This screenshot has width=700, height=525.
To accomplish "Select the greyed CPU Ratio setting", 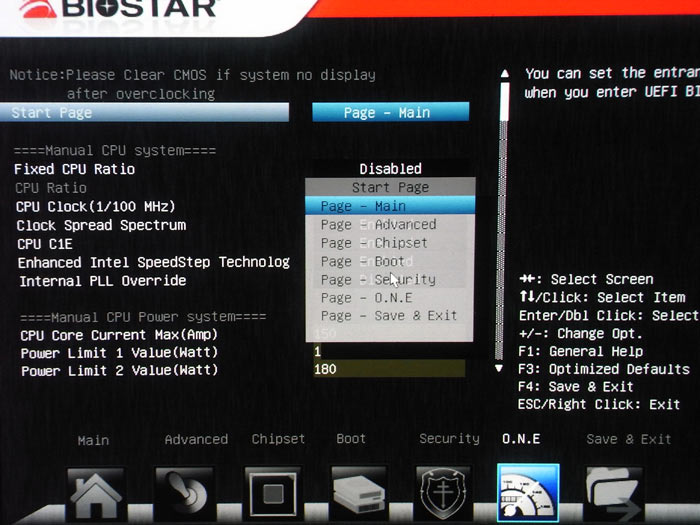I will pos(50,188).
